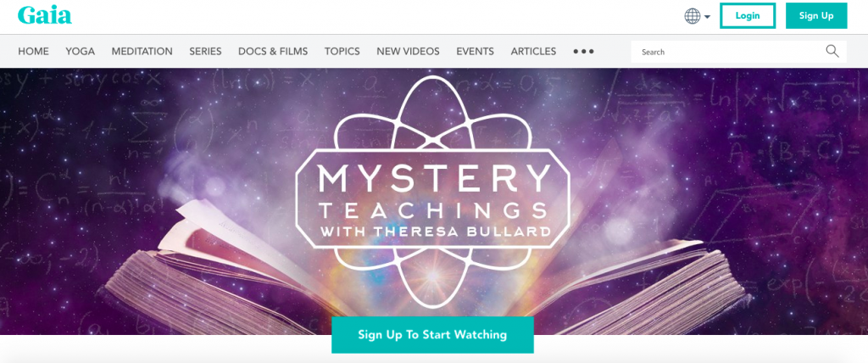
Task: Navigate to Docs & Films
Action: [273, 52]
